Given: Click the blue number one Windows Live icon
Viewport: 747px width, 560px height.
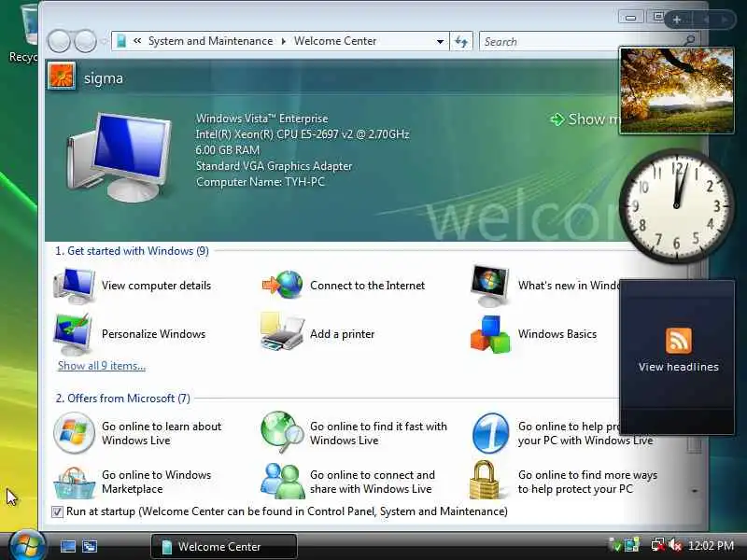Looking at the screenshot, I should pos(490,433).
